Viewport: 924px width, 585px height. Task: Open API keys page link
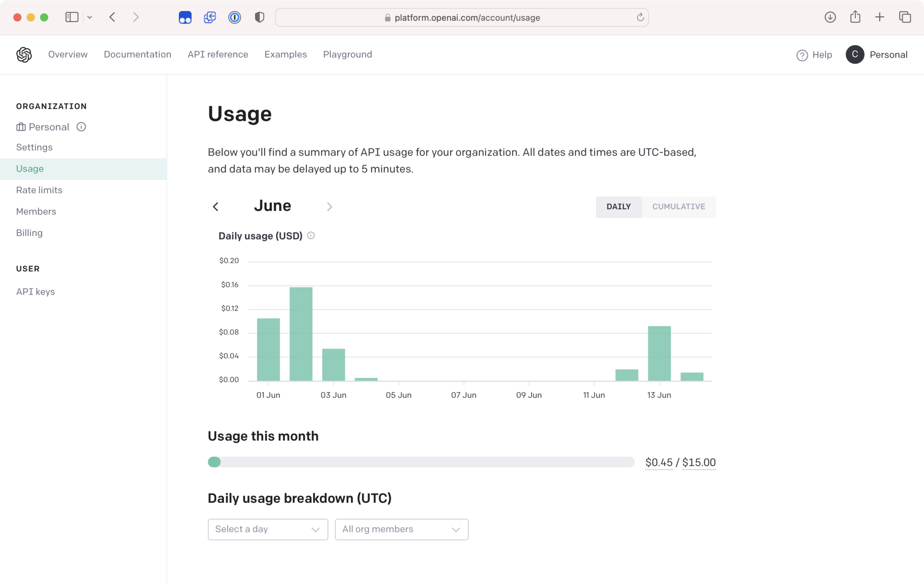pyautogui.click(x=36, y=292)
